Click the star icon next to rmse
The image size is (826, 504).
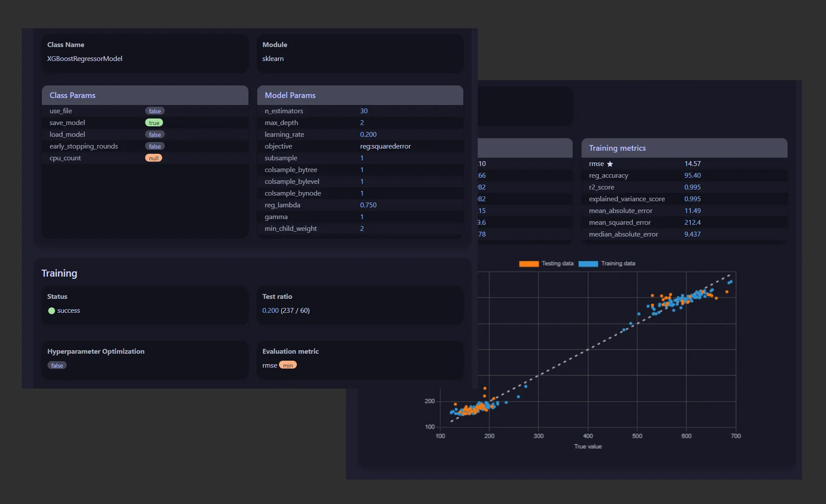click(610, 164)
